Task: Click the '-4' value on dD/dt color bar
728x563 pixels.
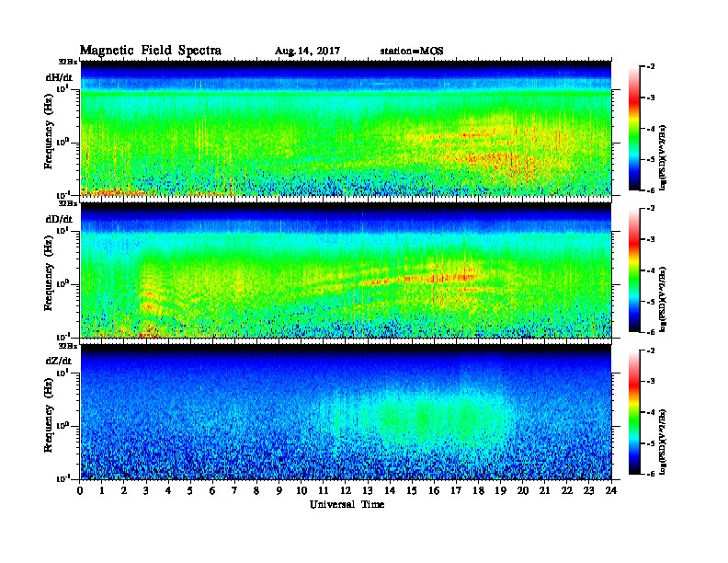Action: coord(651,270)
